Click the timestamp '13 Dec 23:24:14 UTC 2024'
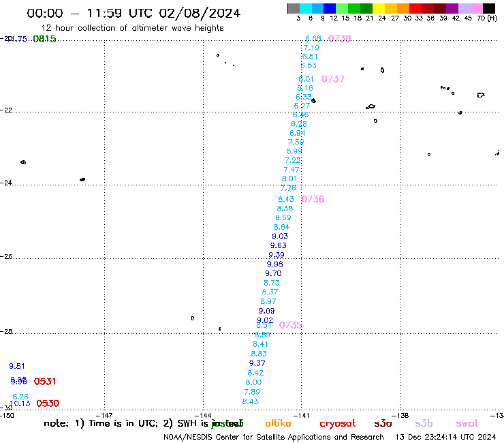Viewport: 504px width, 443px height. (x=445, y=438)
